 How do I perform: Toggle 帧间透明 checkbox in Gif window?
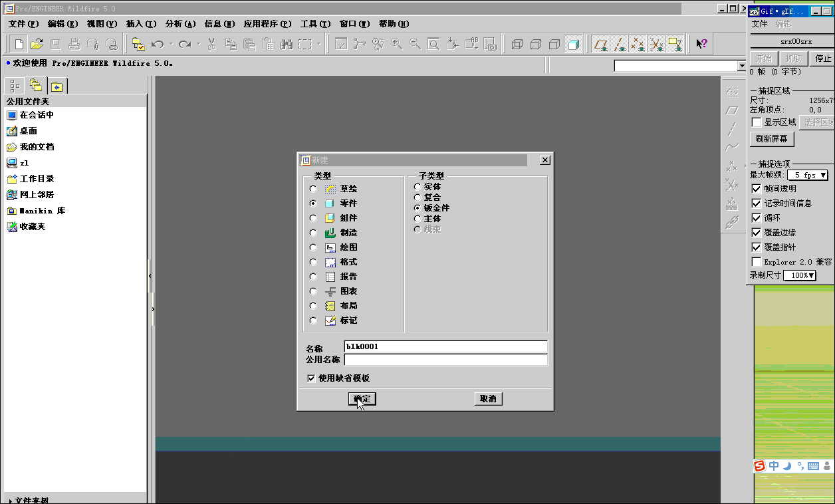coord(756,189)
